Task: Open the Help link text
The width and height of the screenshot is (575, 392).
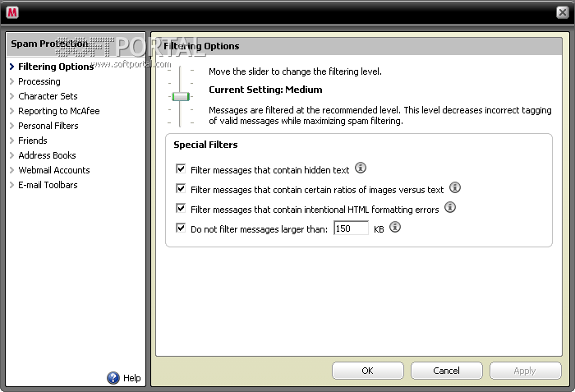Action: 132,378
